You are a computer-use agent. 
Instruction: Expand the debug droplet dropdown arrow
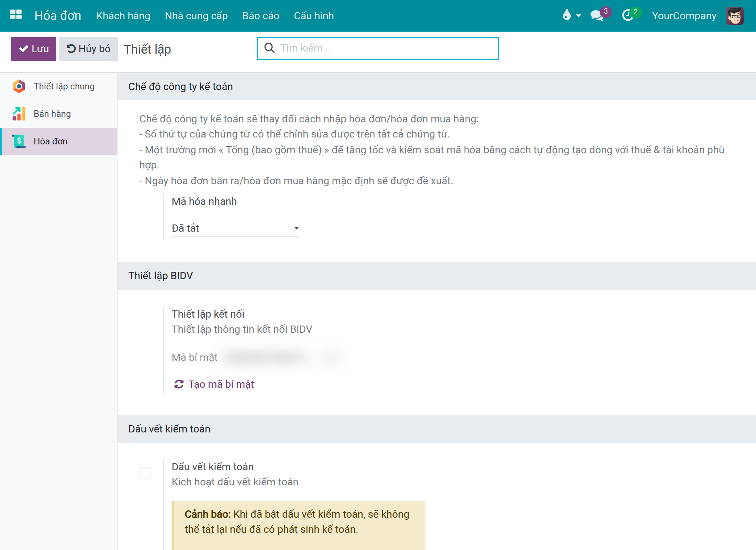[x=579, y=16]
